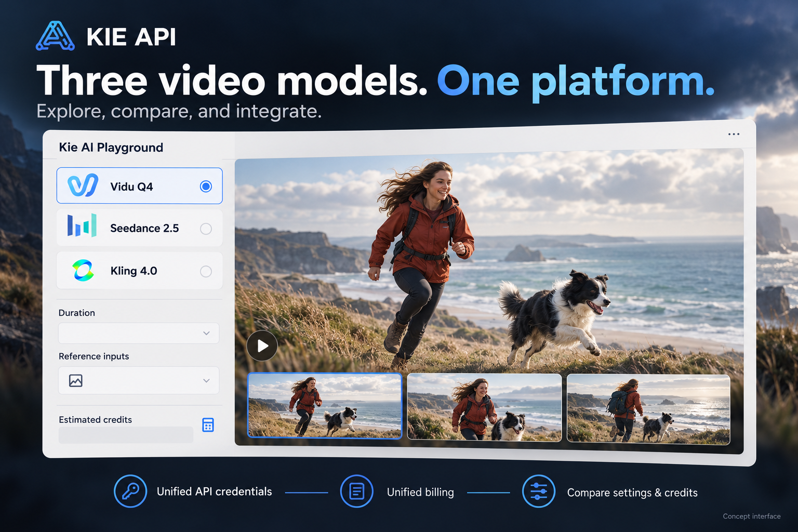Click the Kling 4.0 swirl logo
Viewport: 798px width, 532px height.
[83, 270]
